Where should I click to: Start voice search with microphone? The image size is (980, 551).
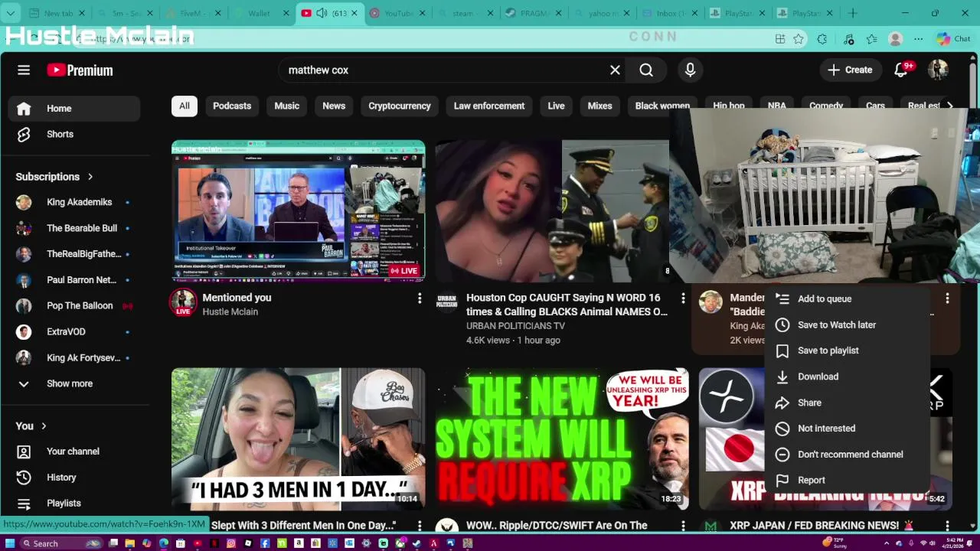(x=690, y=70)
